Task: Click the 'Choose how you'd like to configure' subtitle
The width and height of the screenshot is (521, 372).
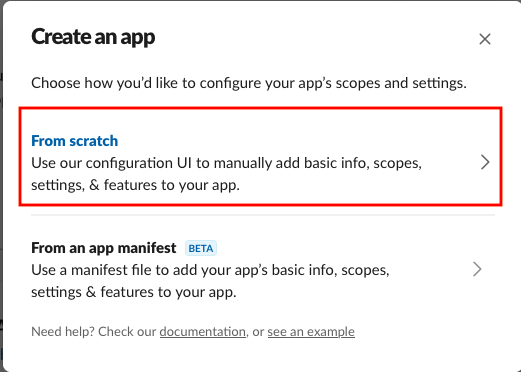Action: (249, 83)
